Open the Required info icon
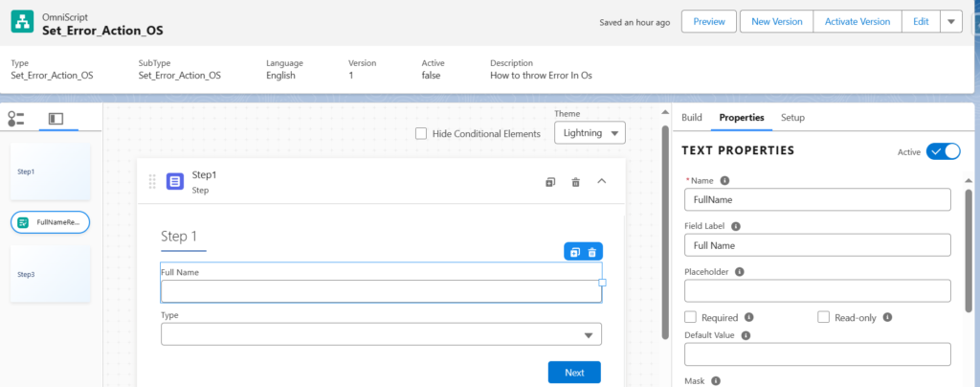Screen dimensions: 980x387 click(x=748, y=317)
